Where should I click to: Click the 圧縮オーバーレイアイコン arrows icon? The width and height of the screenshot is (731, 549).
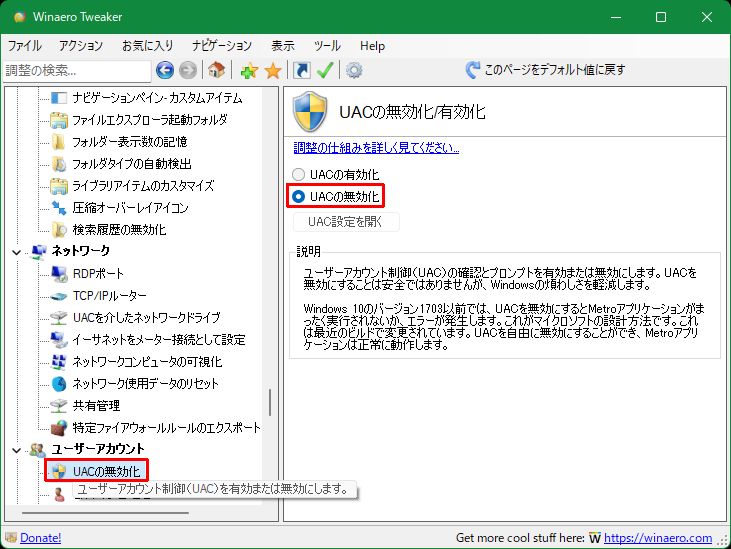point(59,208)
